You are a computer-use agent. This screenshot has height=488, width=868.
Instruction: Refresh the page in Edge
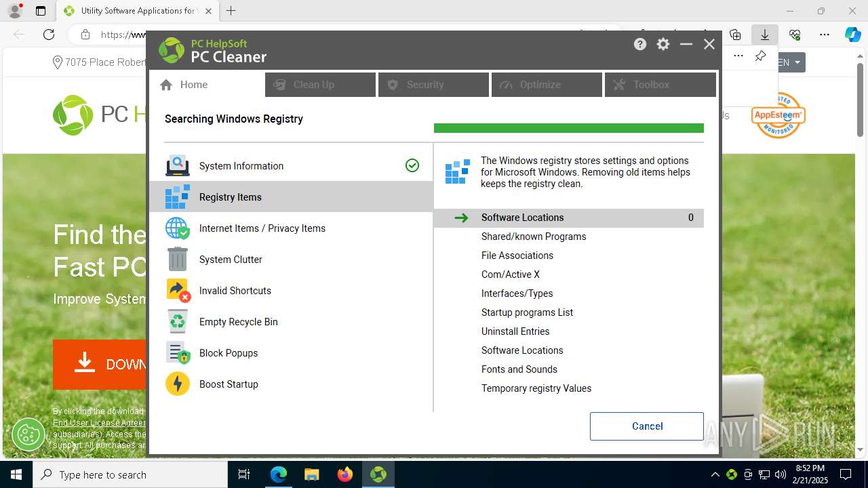tap(49, 35)
